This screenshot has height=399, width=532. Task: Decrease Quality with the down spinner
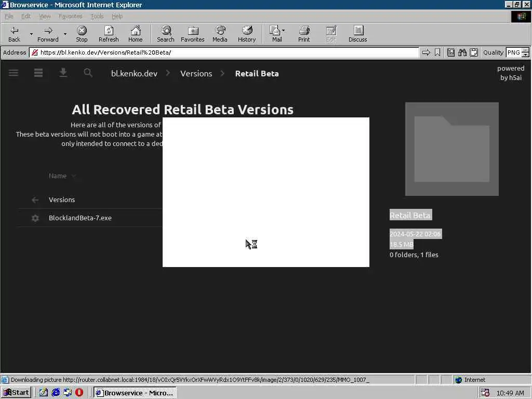point(526,55)
